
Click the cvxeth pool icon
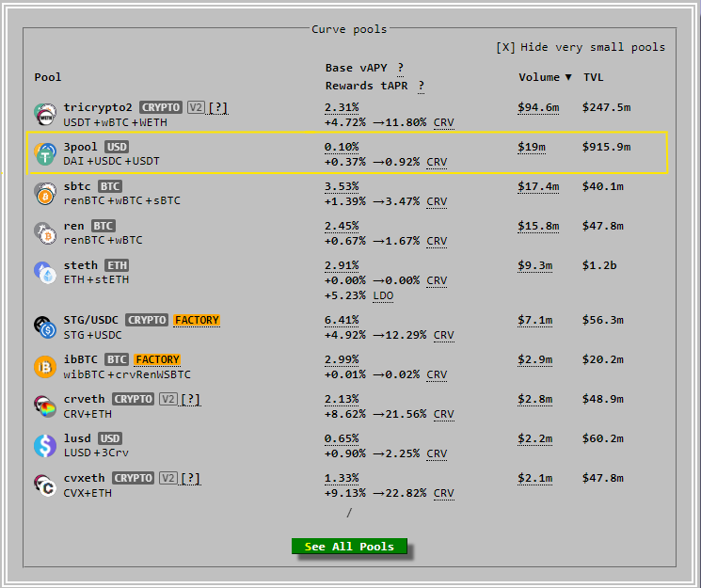45,485
